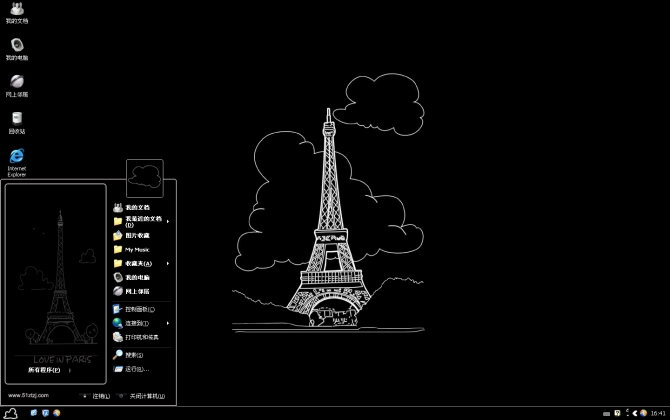Open the 我的电脑 desktop icon
The image size is (670, 420).
tap(17, 49)
